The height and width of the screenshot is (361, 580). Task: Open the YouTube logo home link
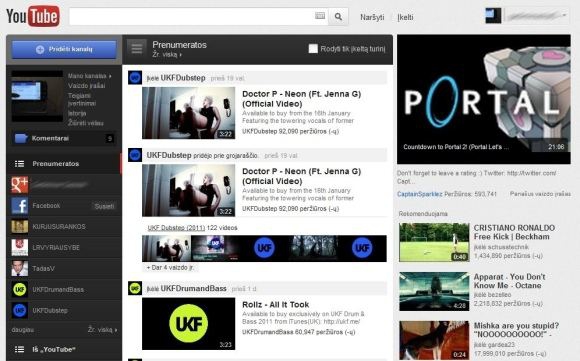[x=33, y=16]
